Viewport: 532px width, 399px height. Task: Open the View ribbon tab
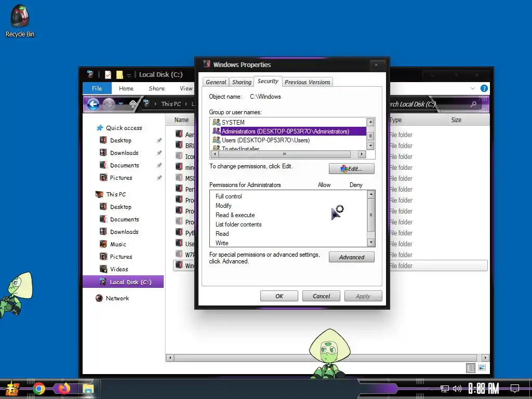coord(186,88)
